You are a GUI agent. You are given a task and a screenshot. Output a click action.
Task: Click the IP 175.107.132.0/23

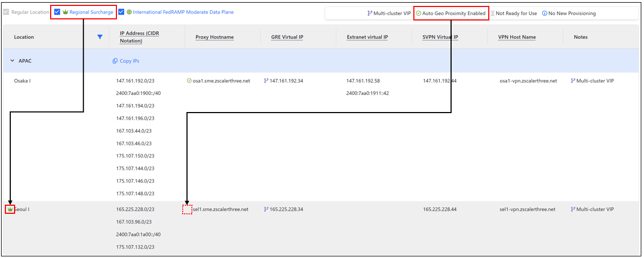pos(135,247)
